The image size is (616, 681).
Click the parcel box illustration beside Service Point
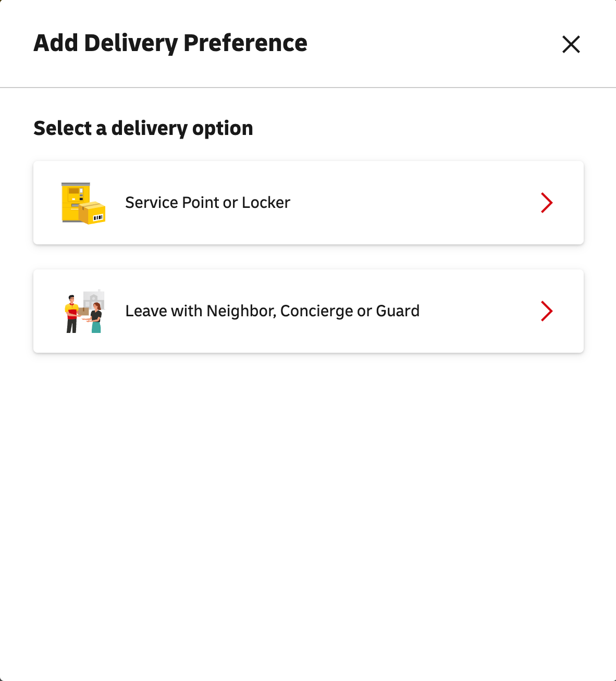(94, 213)
